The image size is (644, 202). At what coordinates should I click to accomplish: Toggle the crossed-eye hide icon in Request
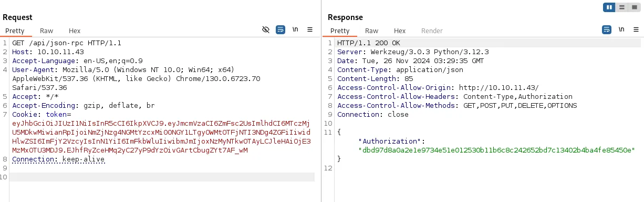pos(266,29)
